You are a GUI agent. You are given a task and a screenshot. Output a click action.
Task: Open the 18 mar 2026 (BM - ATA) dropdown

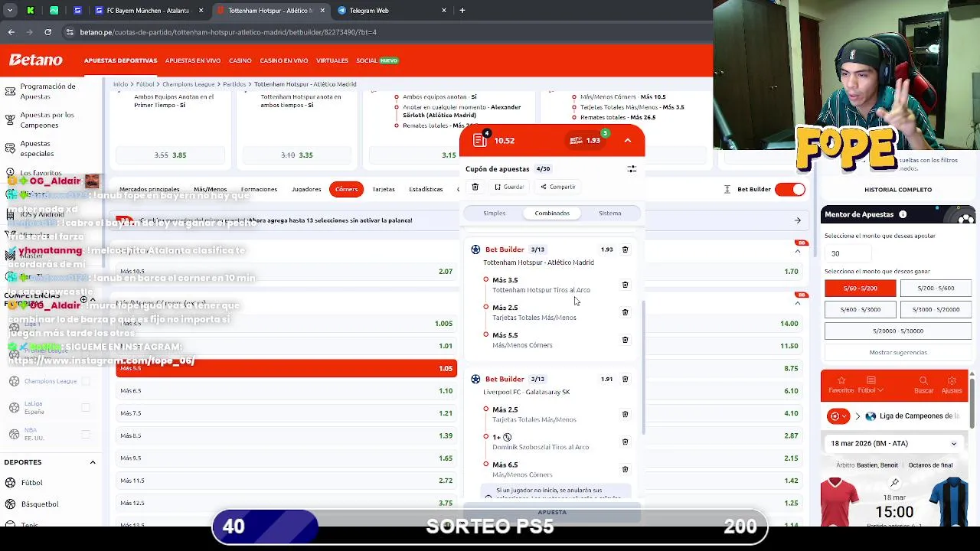coord(894,444)
